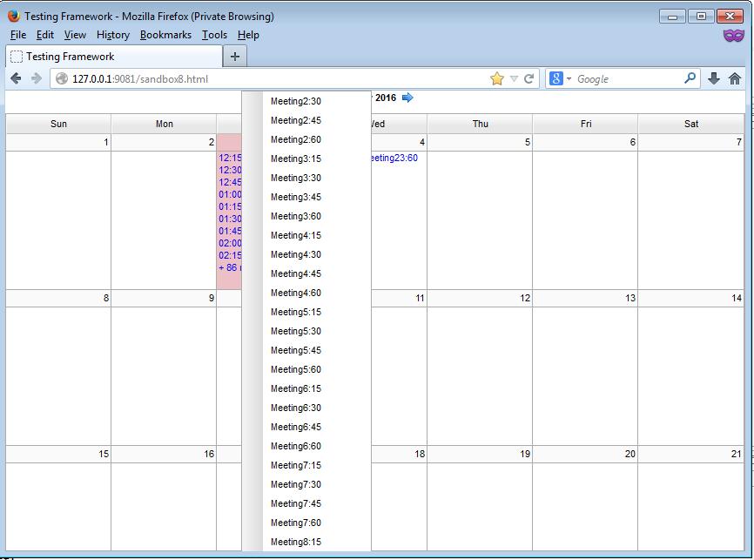This screenshot has height=560, width=754.
Task: Click the search magnifier icon
Action: tap(690, 78)
